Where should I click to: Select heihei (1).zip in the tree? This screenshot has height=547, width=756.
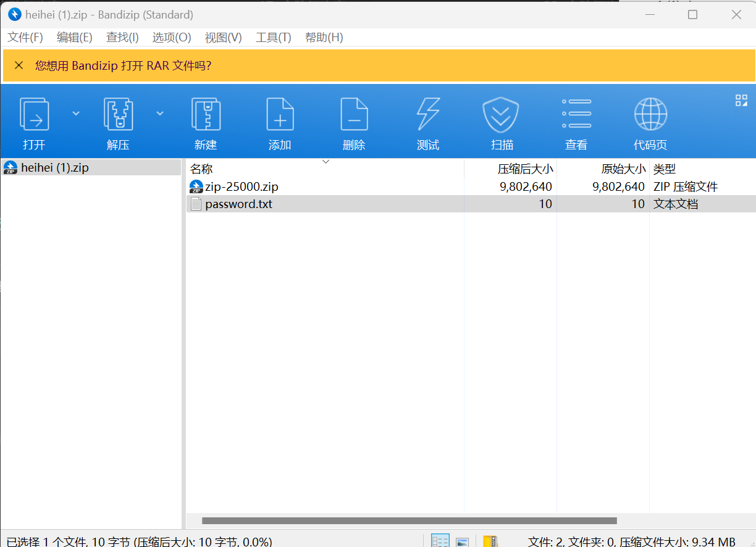[x=91, y=167]
